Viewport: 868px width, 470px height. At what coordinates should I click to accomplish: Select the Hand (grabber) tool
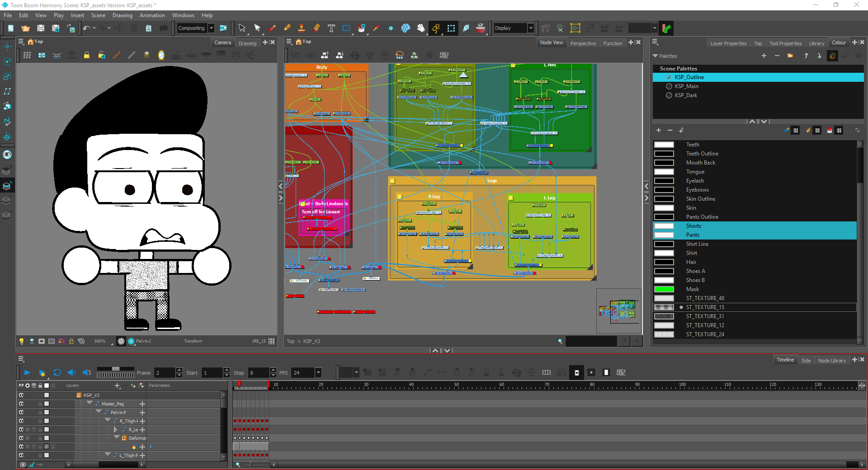(x=420, y=28)
